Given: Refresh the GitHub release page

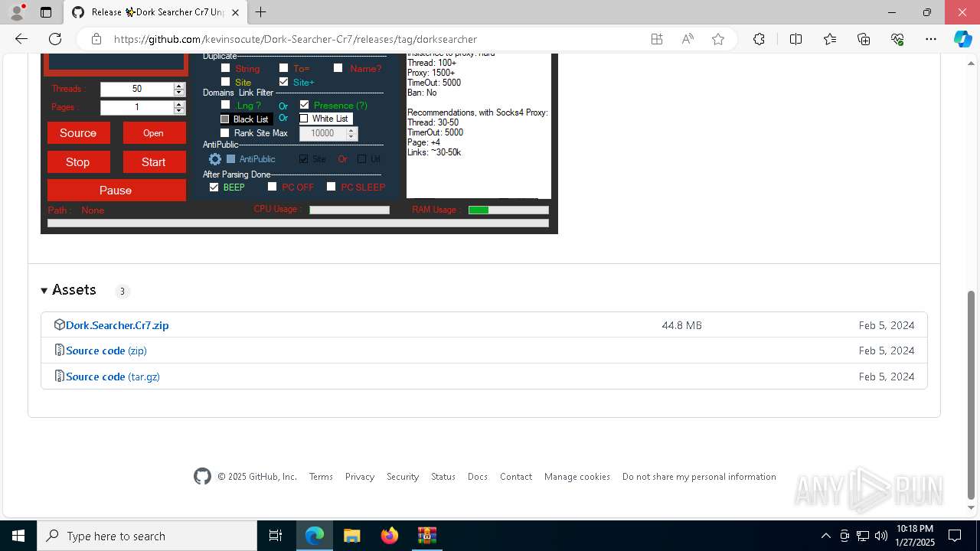Looking at the screenshot, I should [55, 39].
